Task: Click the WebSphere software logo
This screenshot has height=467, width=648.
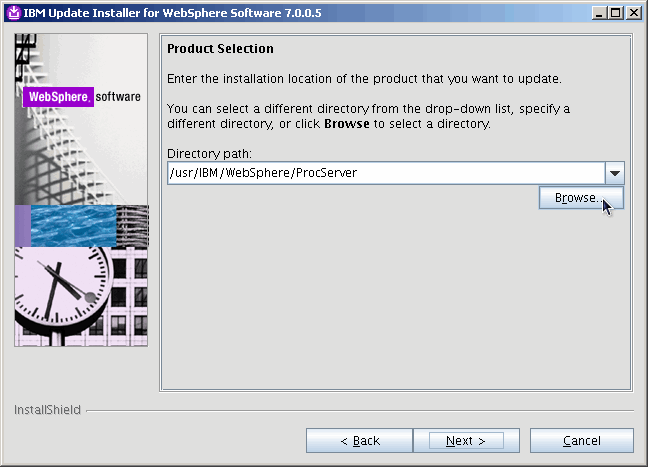Action: pyautogui.click(x=83, y=97)
